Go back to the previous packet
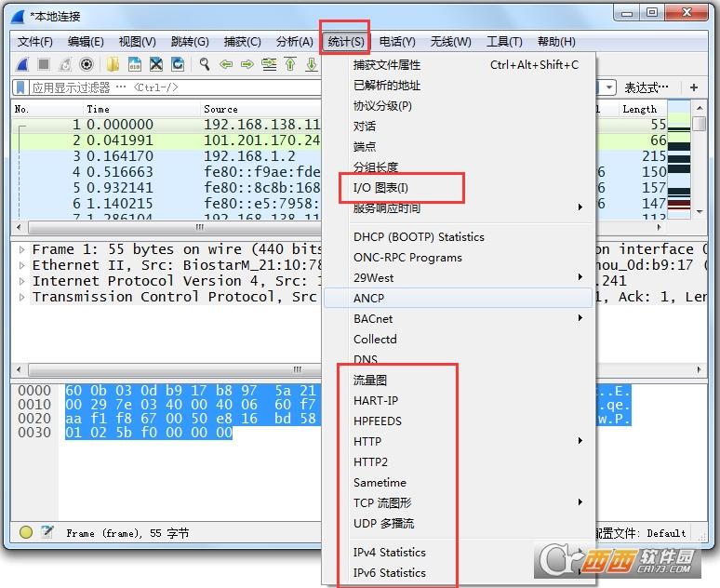Screen dimensions: 720x588 (x=226, y=64)
